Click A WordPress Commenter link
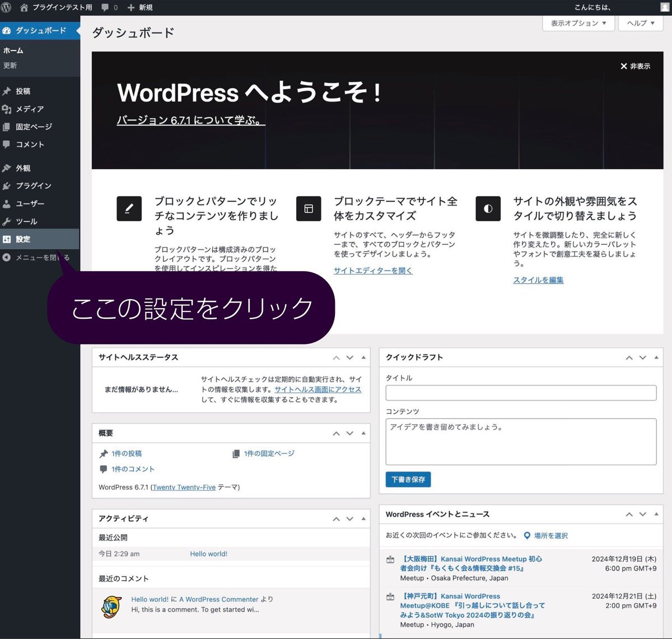Image resolution: width=672 pixels, height=639 pixels. [219, 599]
